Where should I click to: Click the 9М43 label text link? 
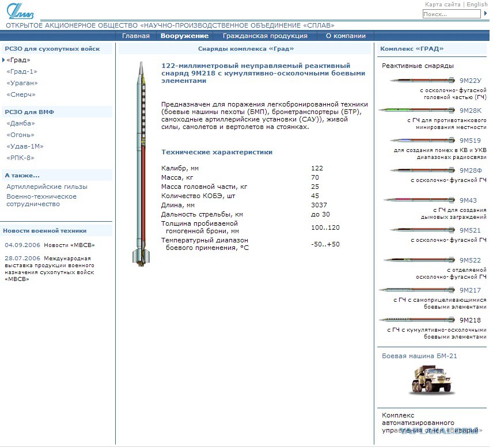pos(468,200)
